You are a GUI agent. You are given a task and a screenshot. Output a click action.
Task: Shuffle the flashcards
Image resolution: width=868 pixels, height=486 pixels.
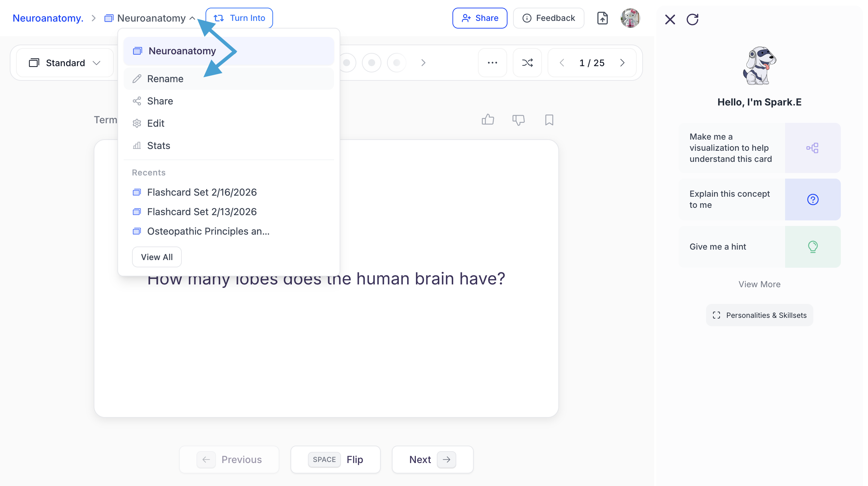[x=527, y=63]
